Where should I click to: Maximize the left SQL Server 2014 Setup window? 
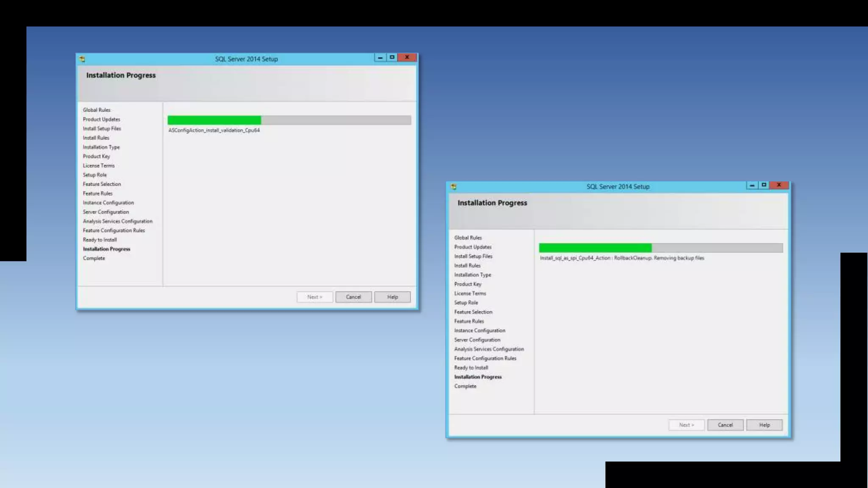point(392,57)
